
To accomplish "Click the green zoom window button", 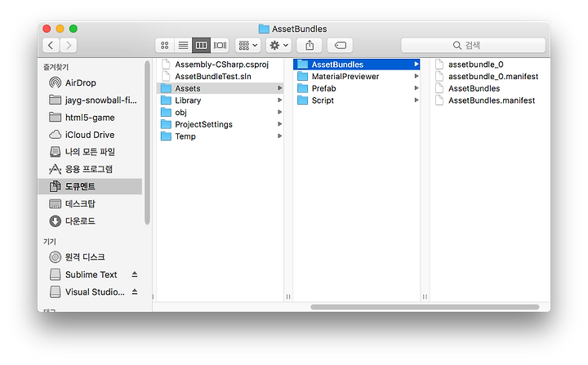I will click(x=73, y=29).
